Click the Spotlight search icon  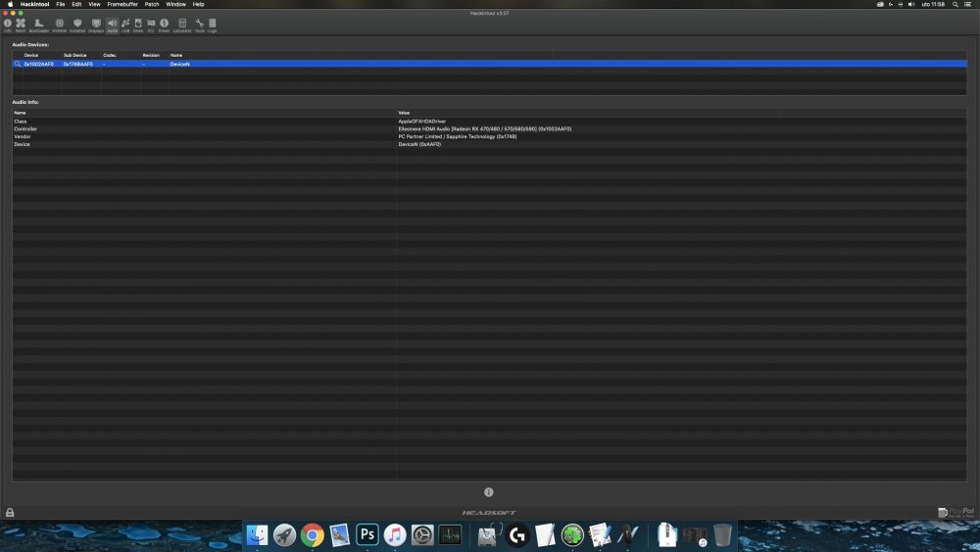(955, 4)
